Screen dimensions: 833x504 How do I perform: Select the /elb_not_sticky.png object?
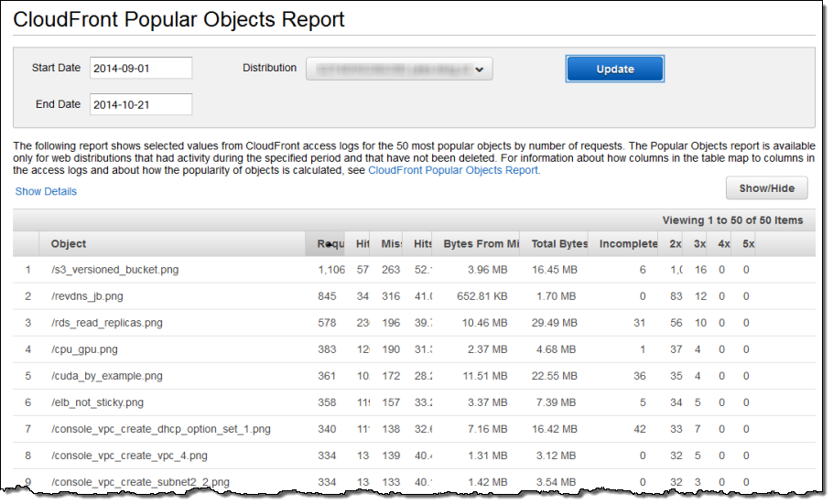tap(97, 402)
